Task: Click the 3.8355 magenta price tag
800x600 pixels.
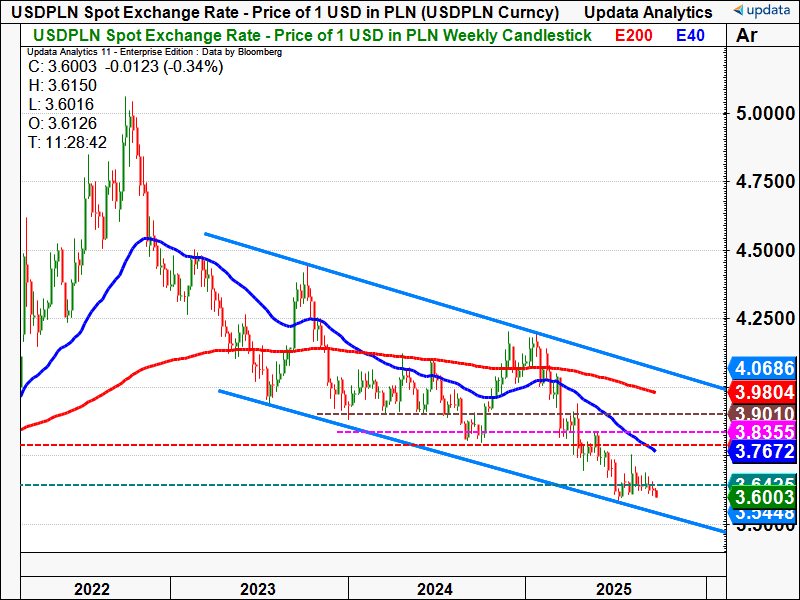Action: [762, 431]
